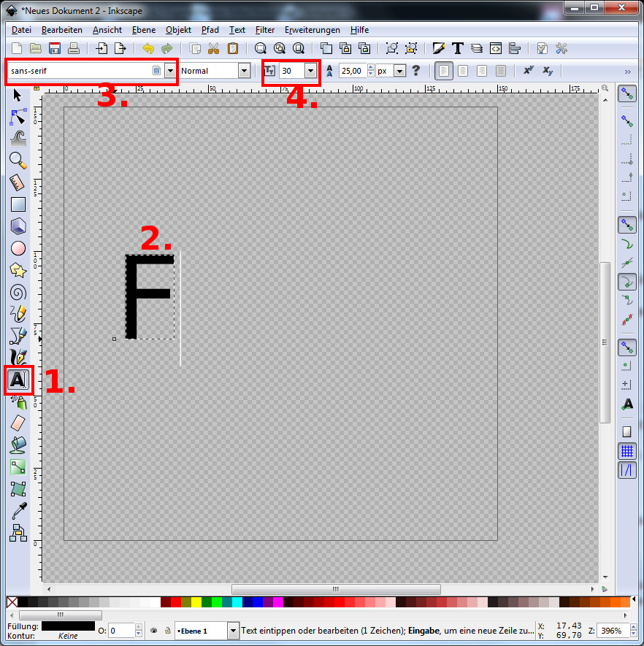Select the Measure ruler tool
Image resolution: width=644 pixels, height=646 pixels.
(18, 183)
